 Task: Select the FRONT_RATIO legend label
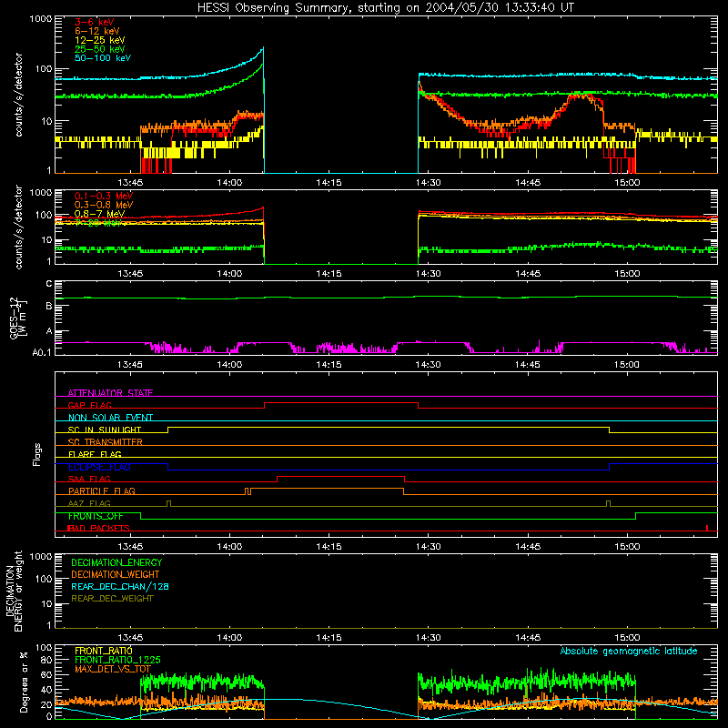click(x=104, y=651)
